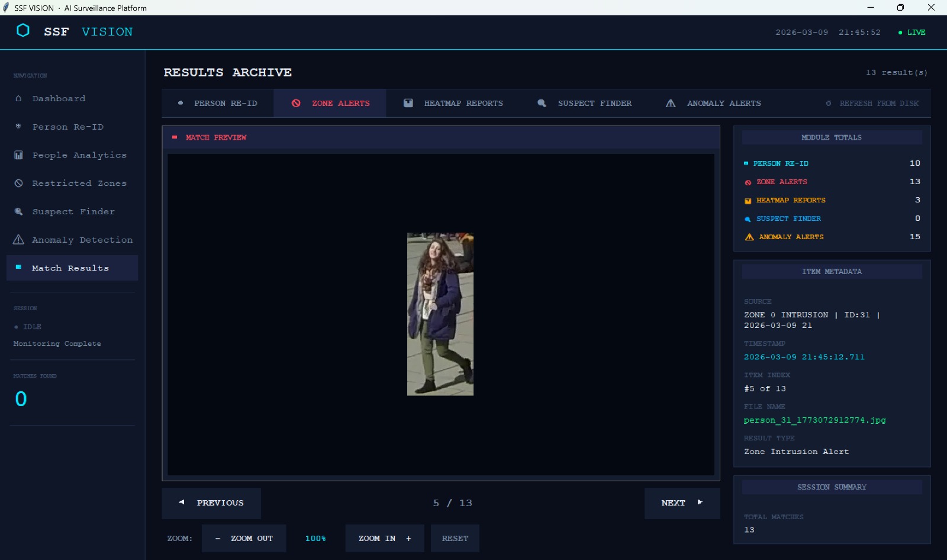Screen dimensions: 947x560
Task: Switch to the Person Re-ID tab
Action: click(x=218, y=103)
